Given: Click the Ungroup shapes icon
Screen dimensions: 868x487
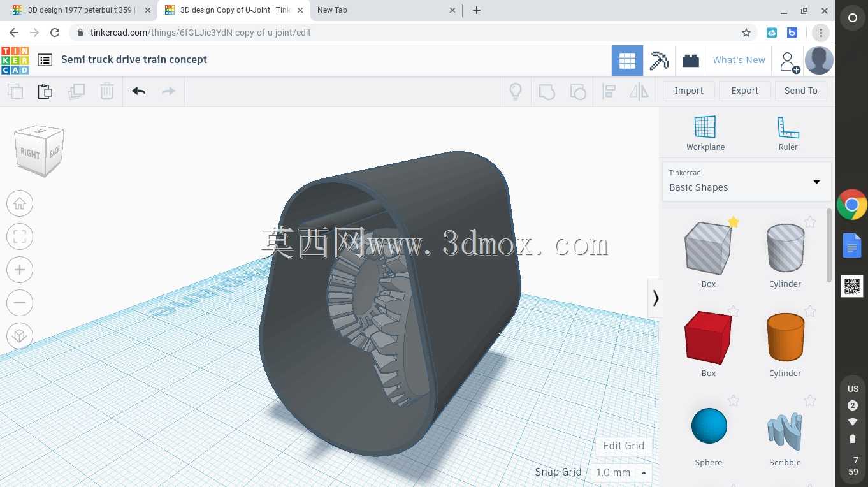Looking at the screenshot, I should [x=577, y=91].
